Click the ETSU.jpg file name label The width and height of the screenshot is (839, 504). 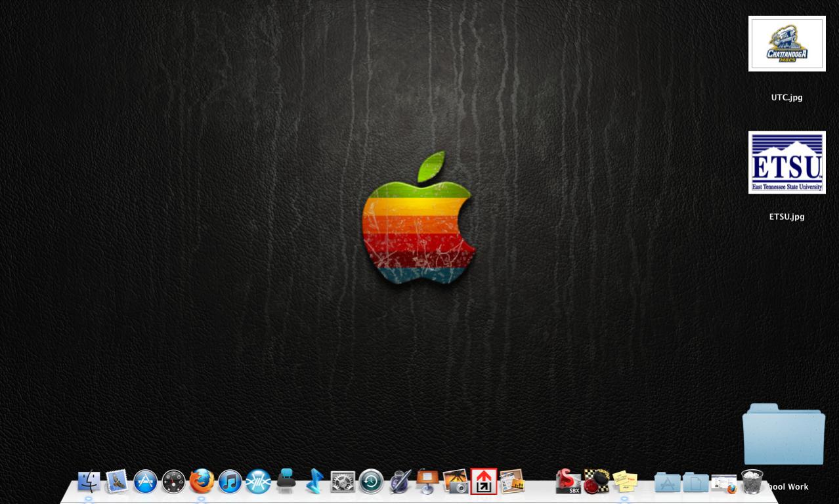(786, 217)
